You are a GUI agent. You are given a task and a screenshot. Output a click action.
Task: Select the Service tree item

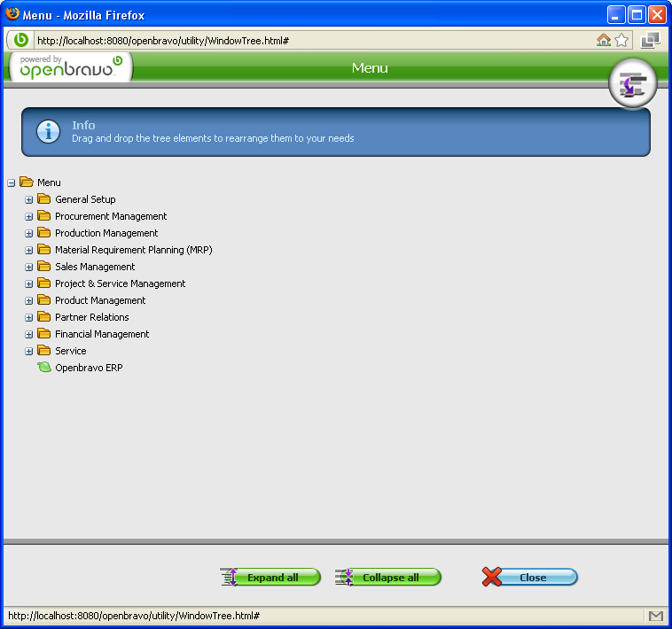[x=71, y=351]
